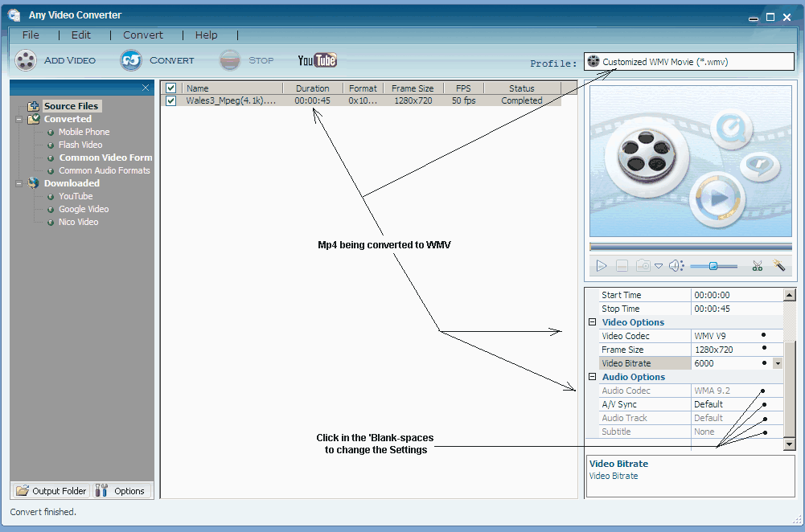Click the Options button
Image resolution: width=805 pixels, height=532 pixels.
[x=121, y=491]
